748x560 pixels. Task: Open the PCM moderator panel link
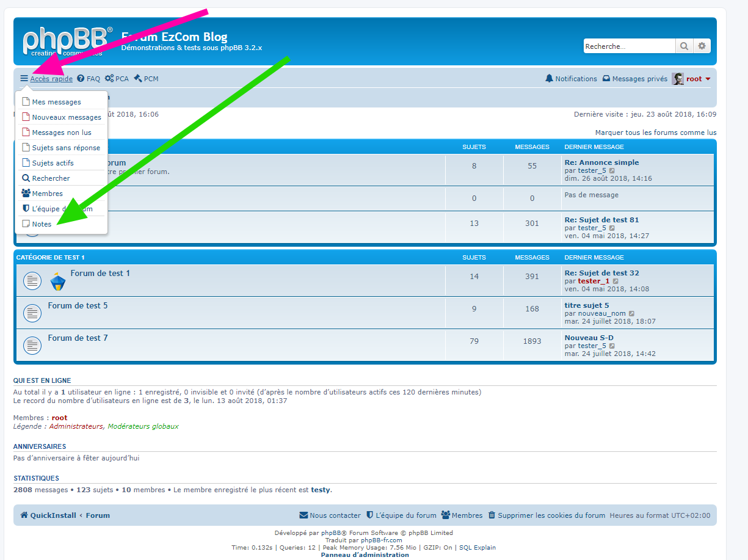pos(146,79)
